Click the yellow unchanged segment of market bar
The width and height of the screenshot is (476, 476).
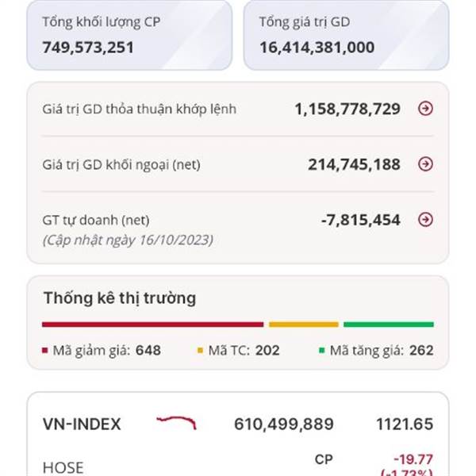(304, 324)
